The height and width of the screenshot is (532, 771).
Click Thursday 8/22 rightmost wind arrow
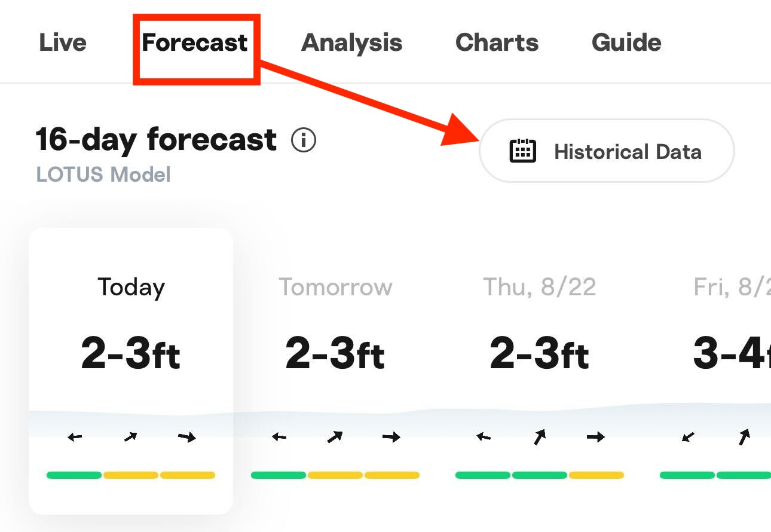click(x=596, y=438)
